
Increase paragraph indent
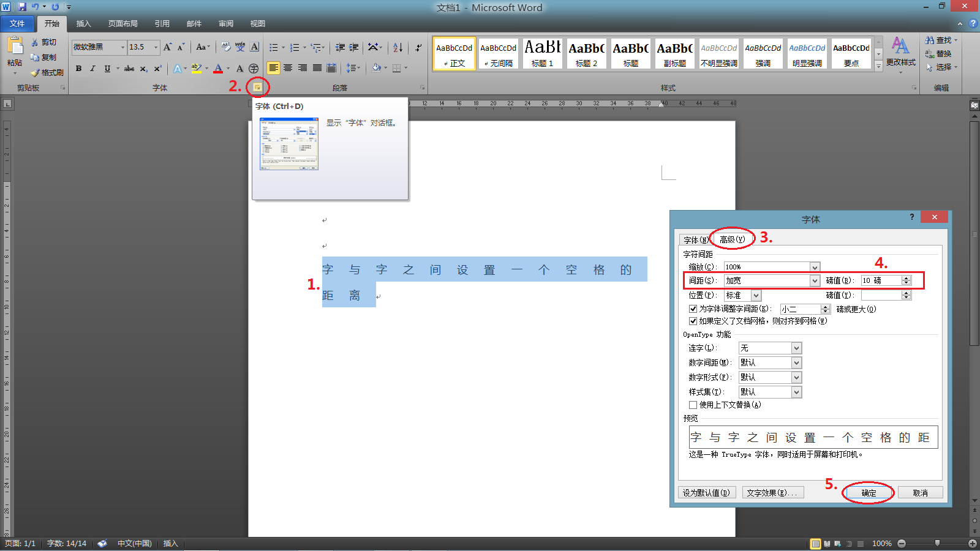click(354, 47)
